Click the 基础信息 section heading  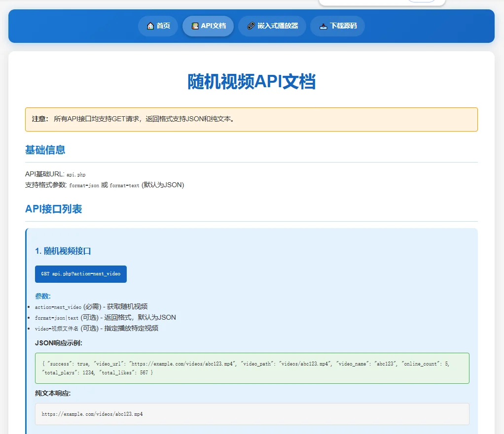(45, 150)
